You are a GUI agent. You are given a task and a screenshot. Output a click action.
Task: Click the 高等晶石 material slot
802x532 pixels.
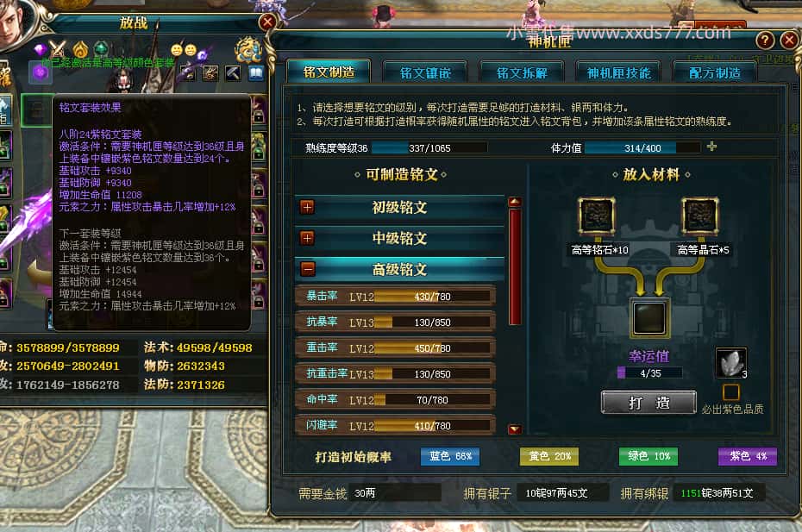click(x=700, y=216)
